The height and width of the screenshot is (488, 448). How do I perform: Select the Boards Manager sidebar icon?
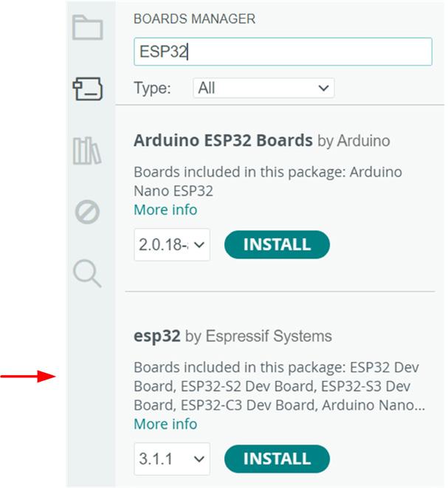pos(87,89)
